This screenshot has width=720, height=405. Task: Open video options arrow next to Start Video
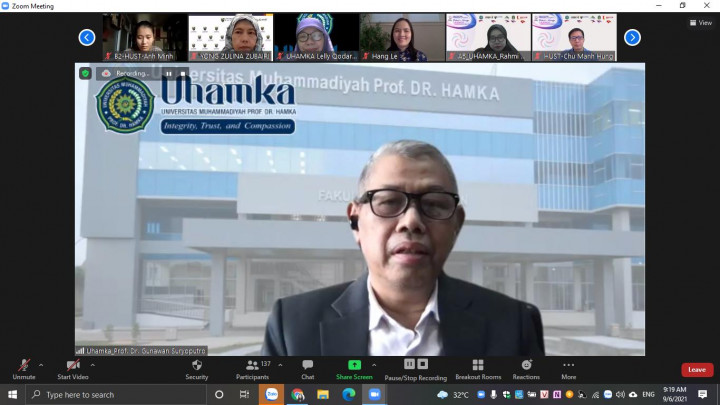coord(93,366)
